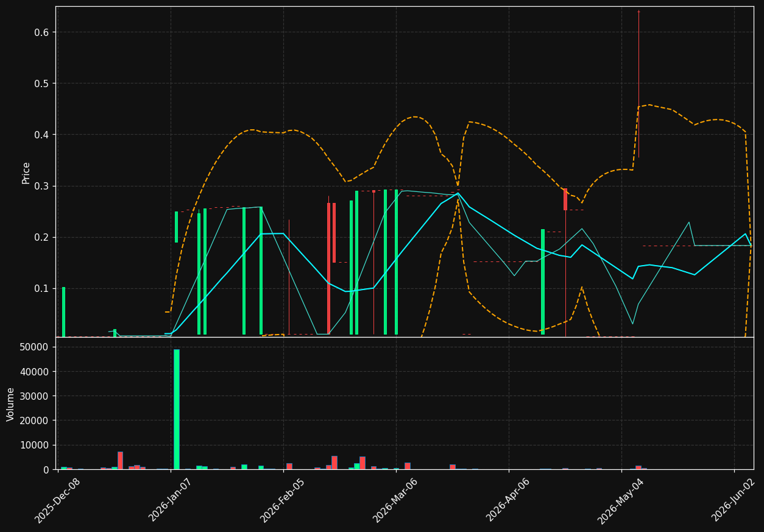Screen dimensions: 764x532
Task: Click the 30000 volume axis value
Action: 35,396
